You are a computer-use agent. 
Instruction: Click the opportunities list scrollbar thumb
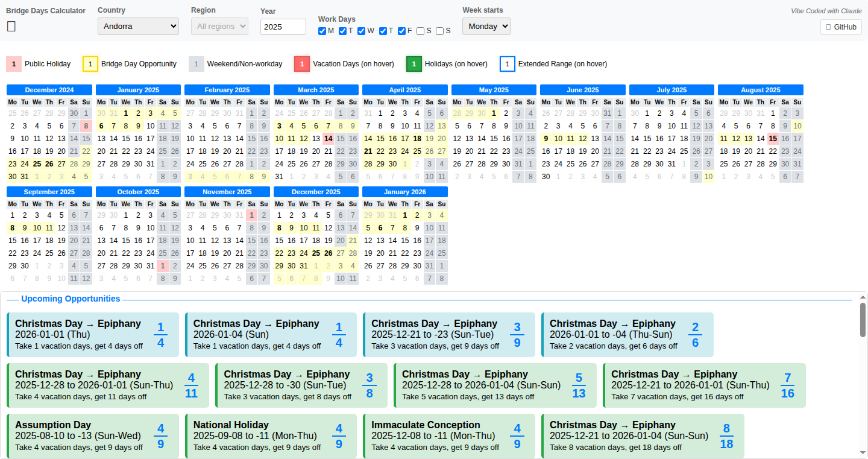[x=863, y=319]
